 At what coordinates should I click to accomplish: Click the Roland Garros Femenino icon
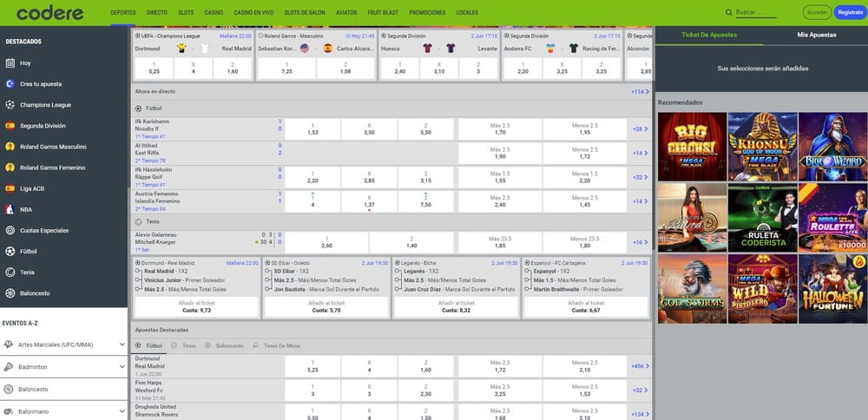[10, 167]
